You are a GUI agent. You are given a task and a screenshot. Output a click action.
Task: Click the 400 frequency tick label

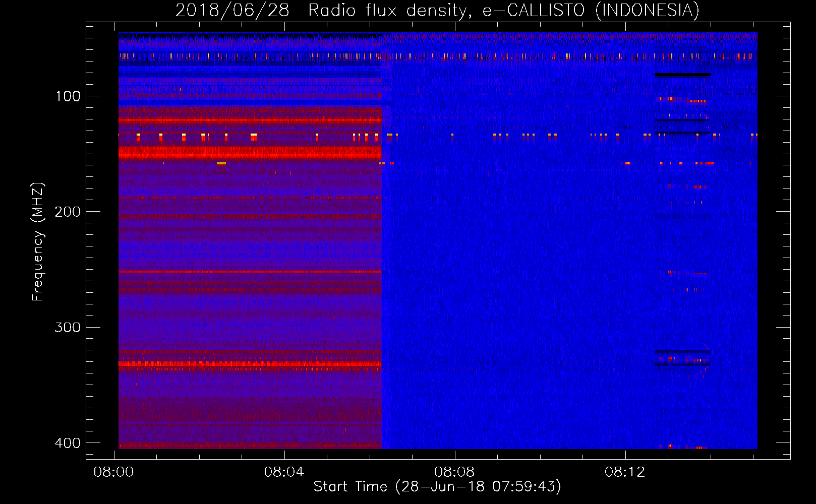68,443
